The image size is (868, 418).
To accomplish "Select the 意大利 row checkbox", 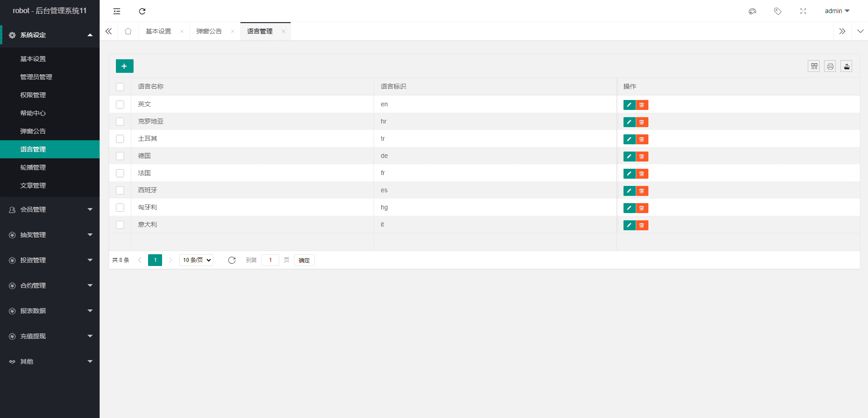I will pyautogui.click(x=120, y=225).
